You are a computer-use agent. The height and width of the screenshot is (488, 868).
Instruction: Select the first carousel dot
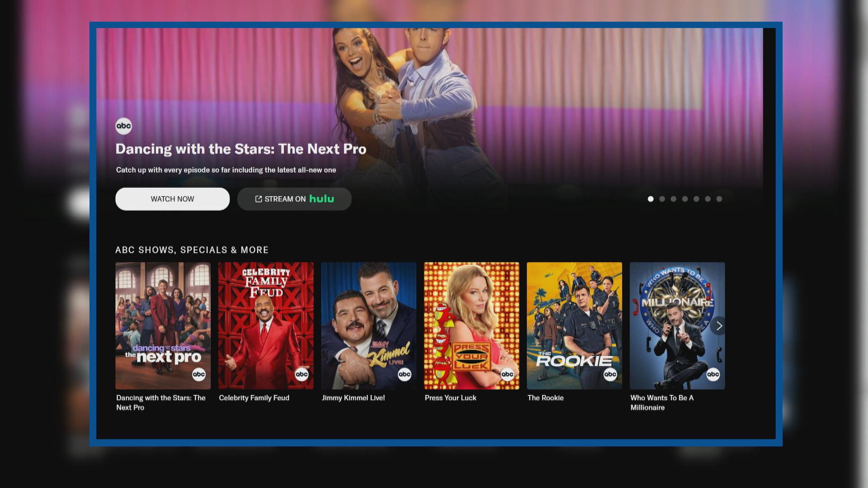tap(651, 199)
